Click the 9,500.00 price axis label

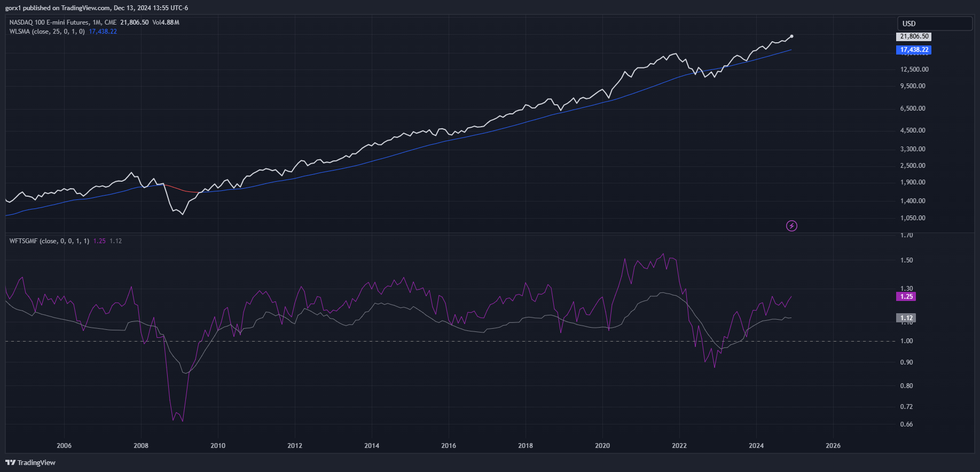pyautogui.click(x=913, y=86)
